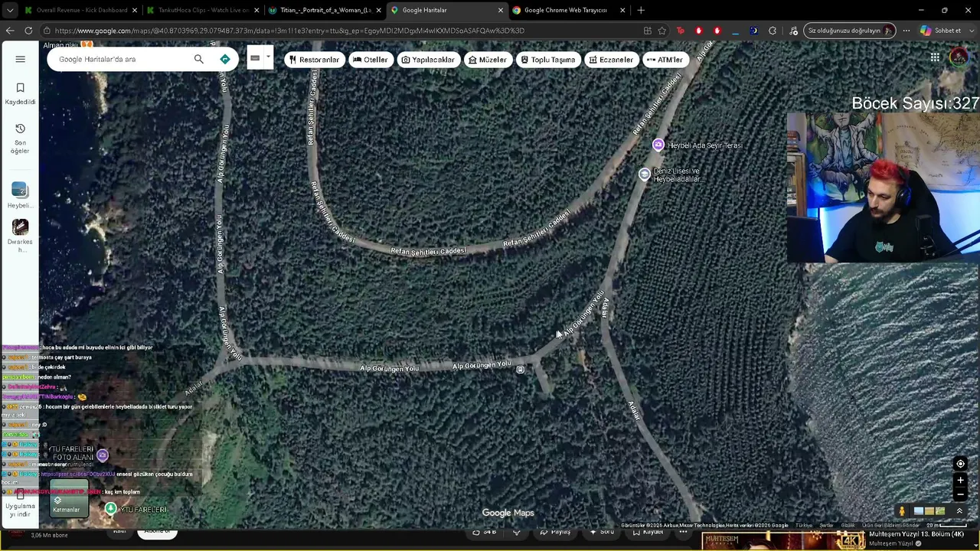Show nearby ATM'ler
The image size is (980, 551).
point(665,60)
